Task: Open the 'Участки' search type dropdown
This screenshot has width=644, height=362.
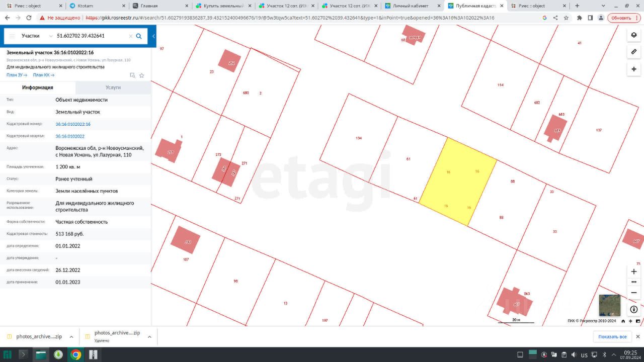Action: coord(37,36)
